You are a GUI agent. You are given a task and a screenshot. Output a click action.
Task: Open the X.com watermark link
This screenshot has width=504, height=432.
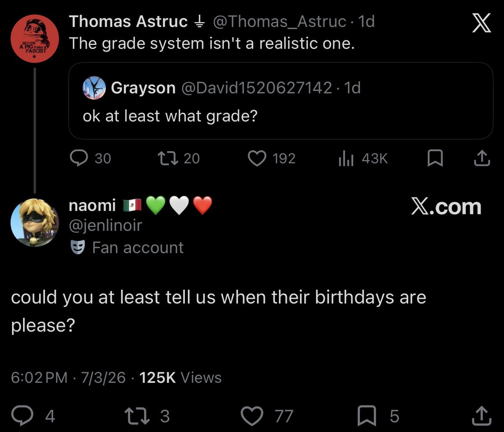(x=446, y=207)
